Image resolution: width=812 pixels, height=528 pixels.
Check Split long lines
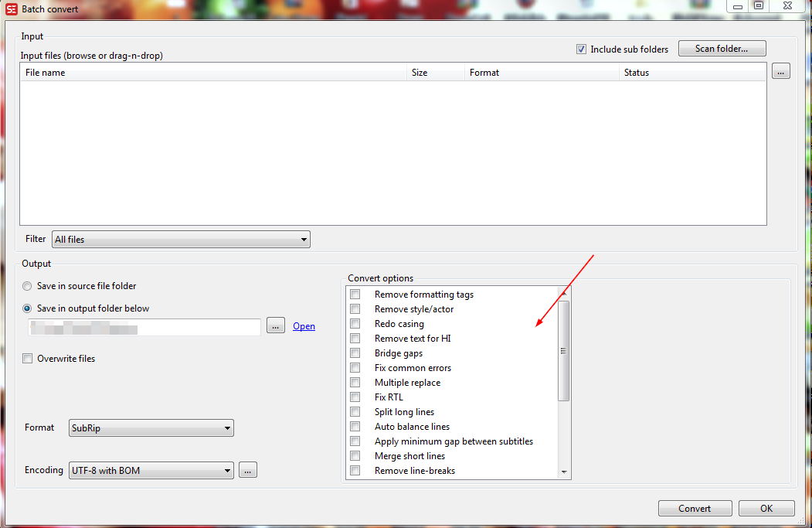(355, 411)
